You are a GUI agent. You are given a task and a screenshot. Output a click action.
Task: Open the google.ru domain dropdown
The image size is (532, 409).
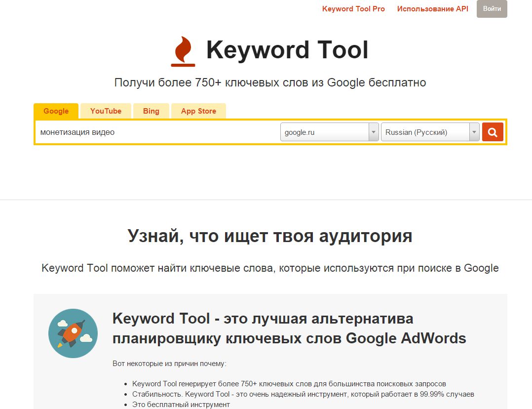tap(330, 132)
